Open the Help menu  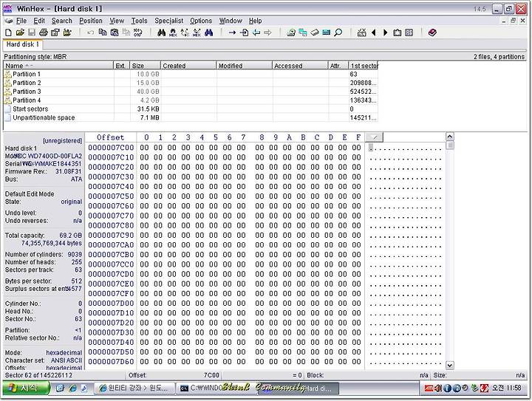pos(255,21)
